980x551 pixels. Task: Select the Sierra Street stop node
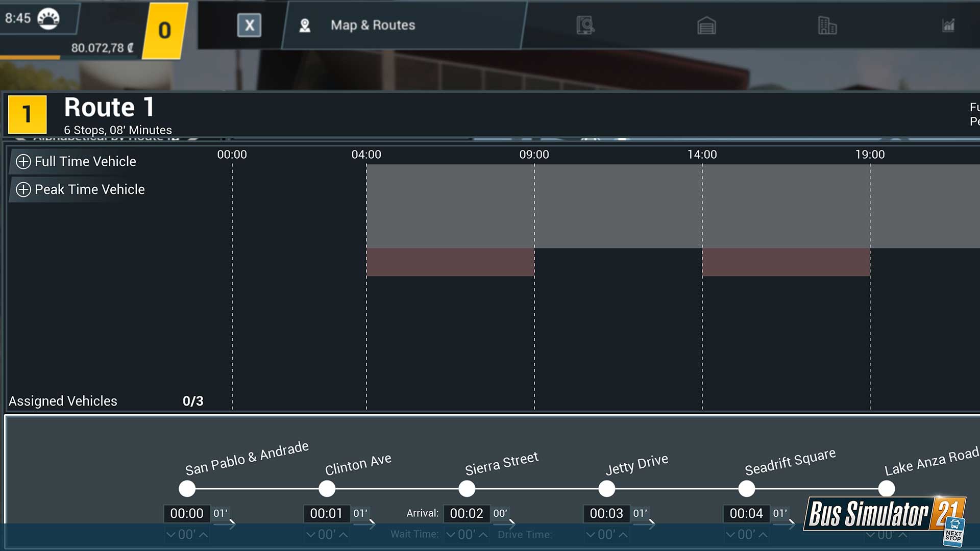[467, 489]
